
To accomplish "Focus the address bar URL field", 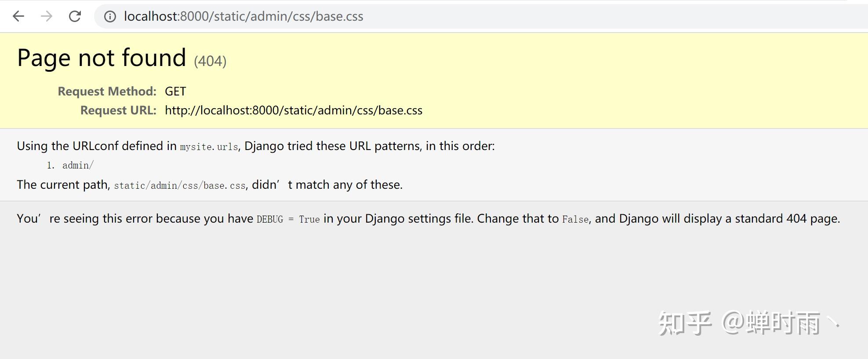I will click(243, 17).
